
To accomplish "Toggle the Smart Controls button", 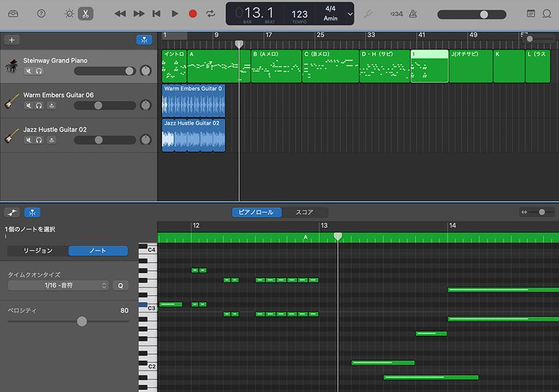I will [69, 14].
